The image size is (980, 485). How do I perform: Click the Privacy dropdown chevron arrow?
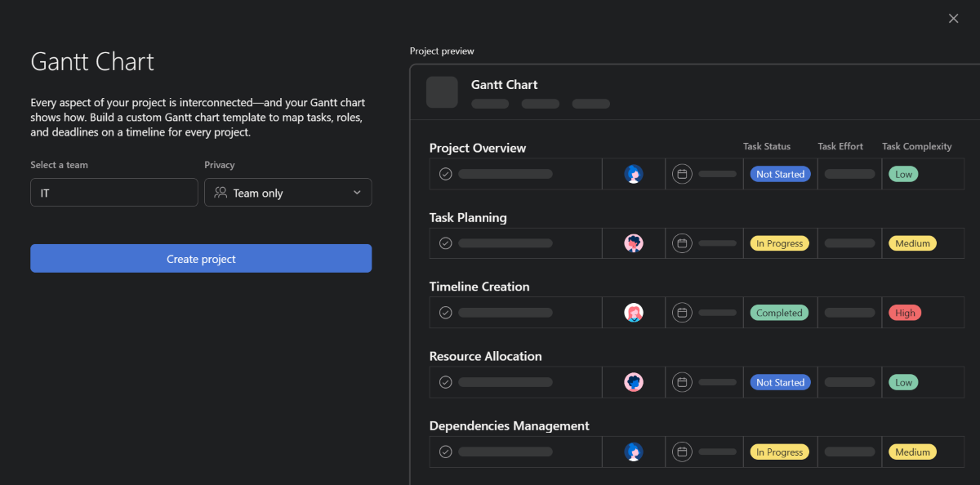tap(357, 193)
